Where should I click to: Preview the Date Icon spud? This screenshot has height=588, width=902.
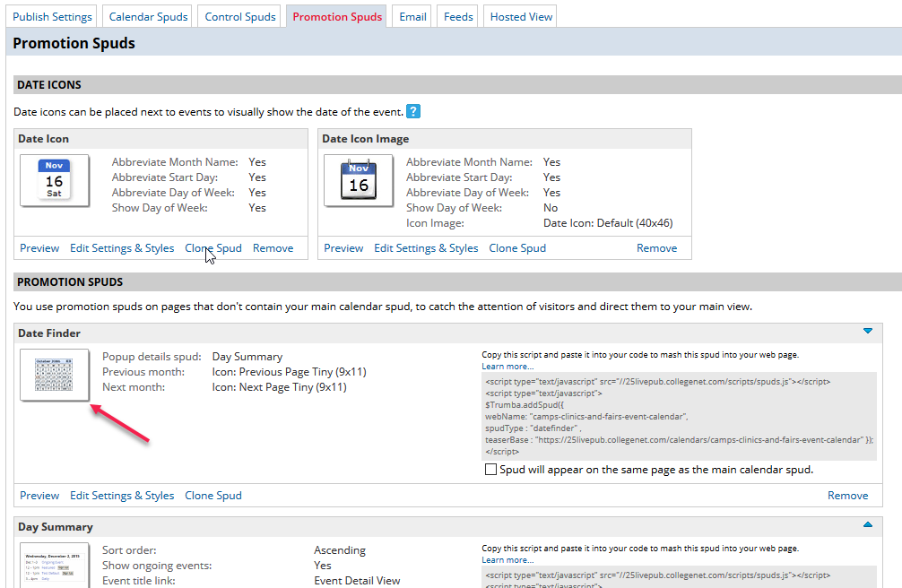tap(39, 248)
